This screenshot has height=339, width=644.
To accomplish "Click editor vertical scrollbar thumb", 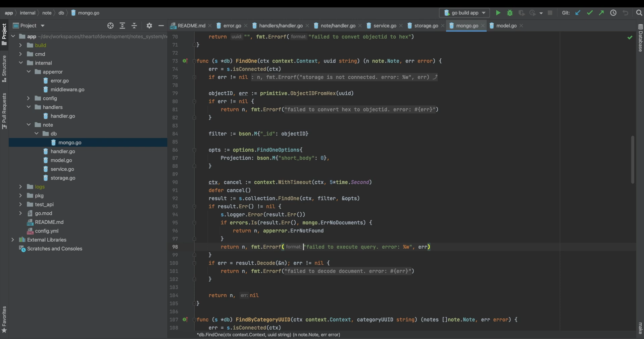I will point(633,160).
